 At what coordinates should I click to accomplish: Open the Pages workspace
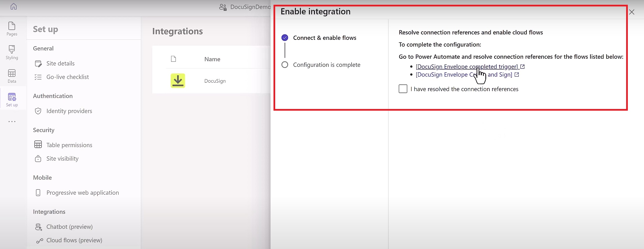pos(12,29)
